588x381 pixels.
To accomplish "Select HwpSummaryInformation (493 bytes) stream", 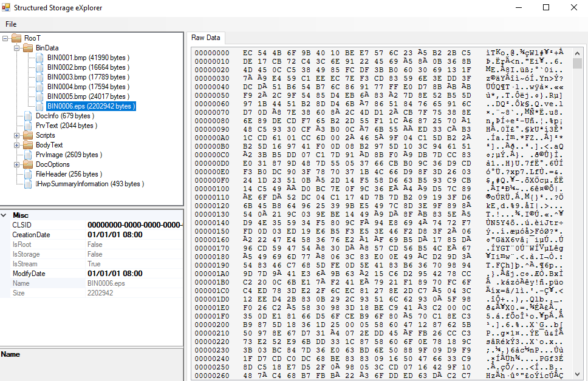I will [x=90, y=184].
